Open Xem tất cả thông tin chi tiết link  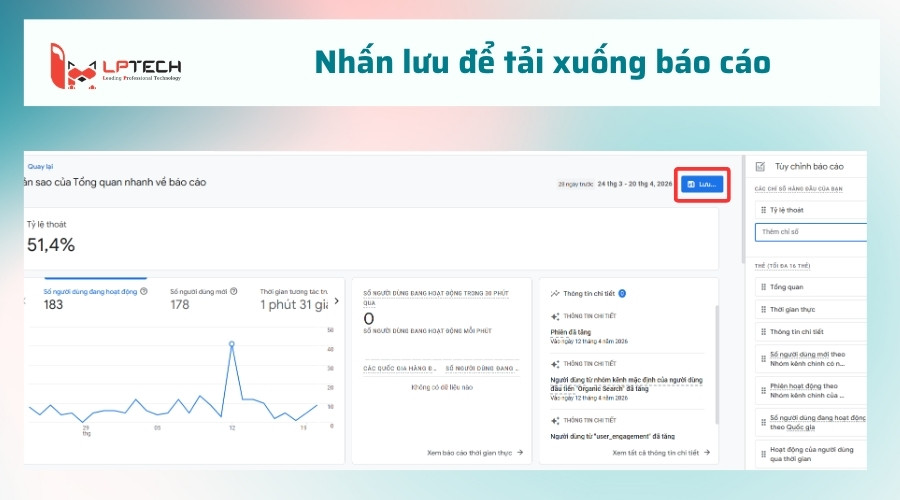(661, 453)
